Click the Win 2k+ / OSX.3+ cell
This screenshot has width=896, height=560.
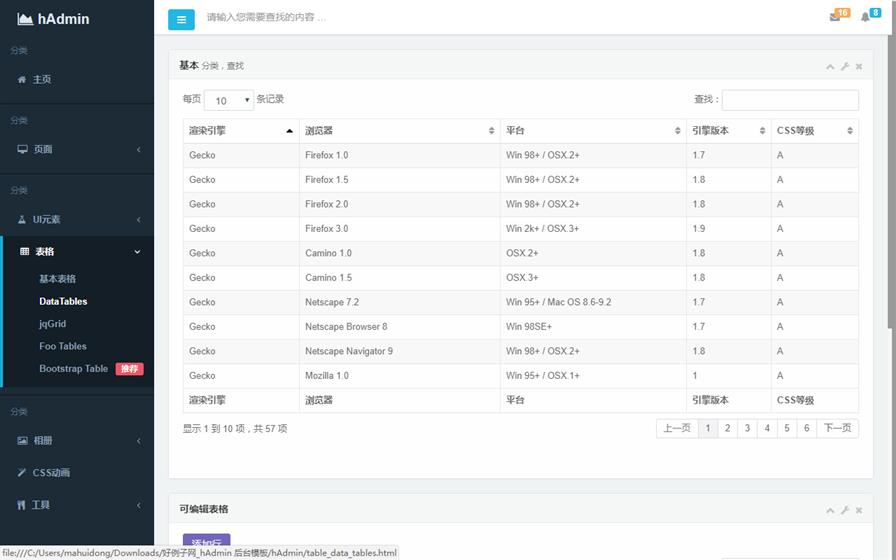pyautogui.click(x=593, y=229)
